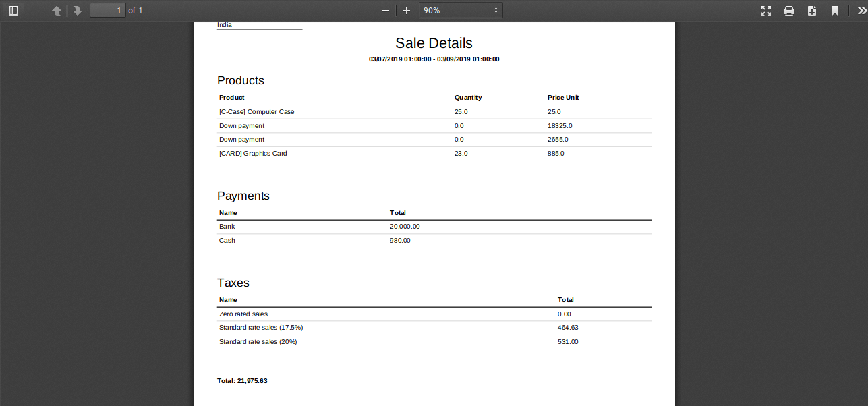
Task: Click the Total: 21,975.63 line
Action: pyautogui.click(x=242, y=381)
